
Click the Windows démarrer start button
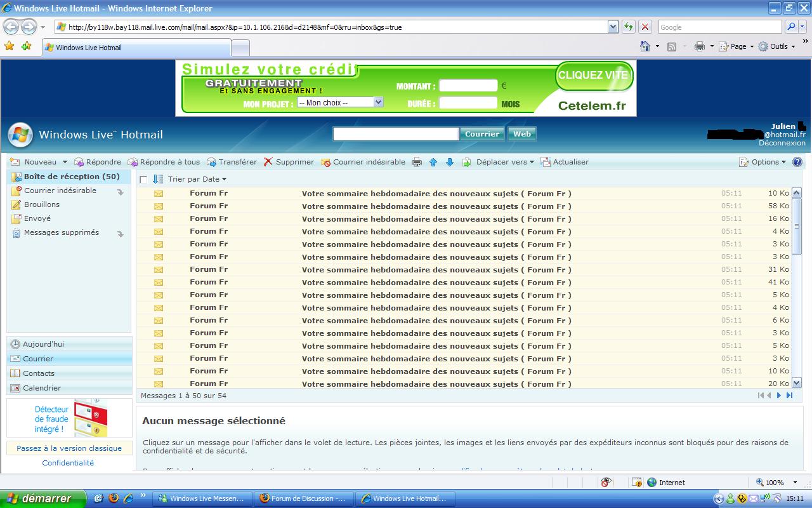[x=42, y=498]
